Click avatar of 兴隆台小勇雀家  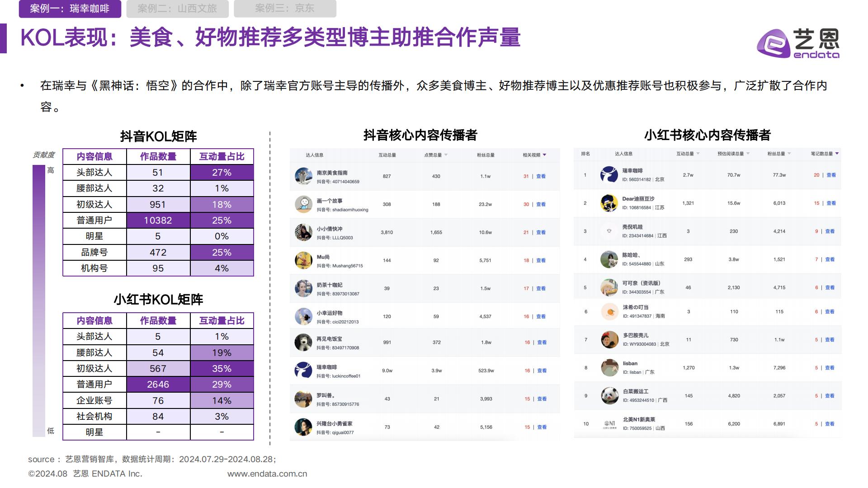coord(303,427)
